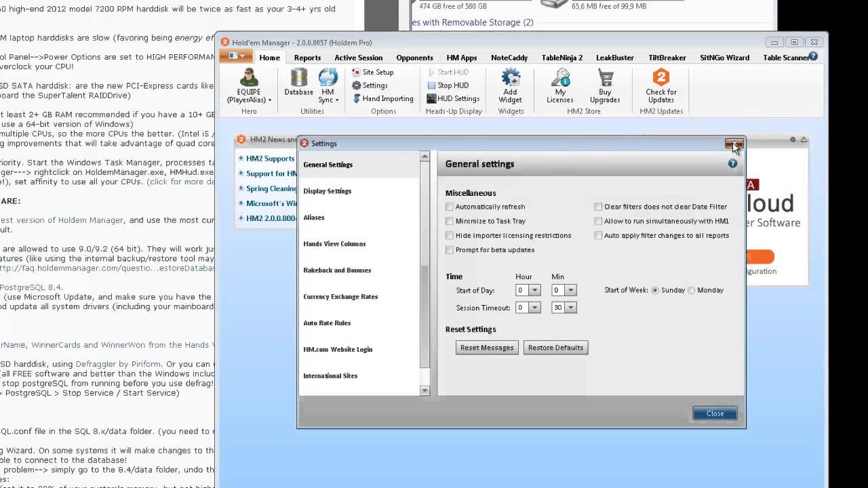Toggle Minimize to Task Tray
Viewport: 868px width, 488px height.
click(450, 221)
